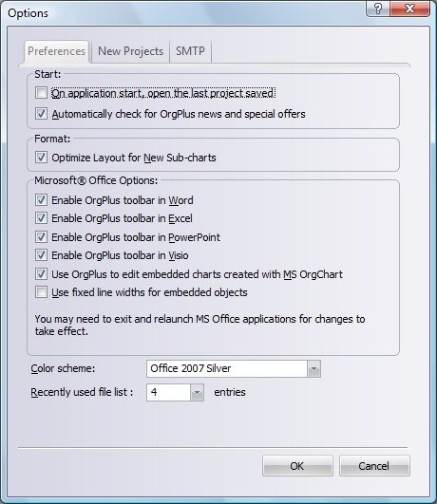
Task: Enable fixed line widths for embedded objects
Action: (41, 292)
